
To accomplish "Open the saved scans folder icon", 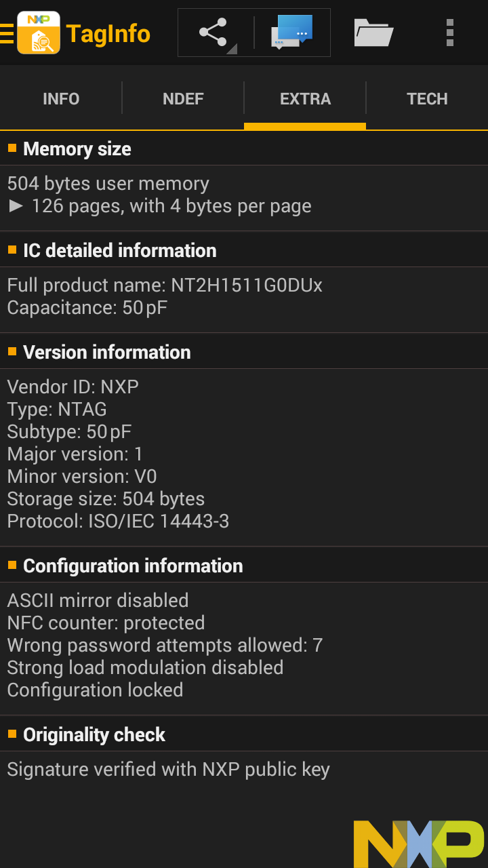I will (x=373, y=33).
